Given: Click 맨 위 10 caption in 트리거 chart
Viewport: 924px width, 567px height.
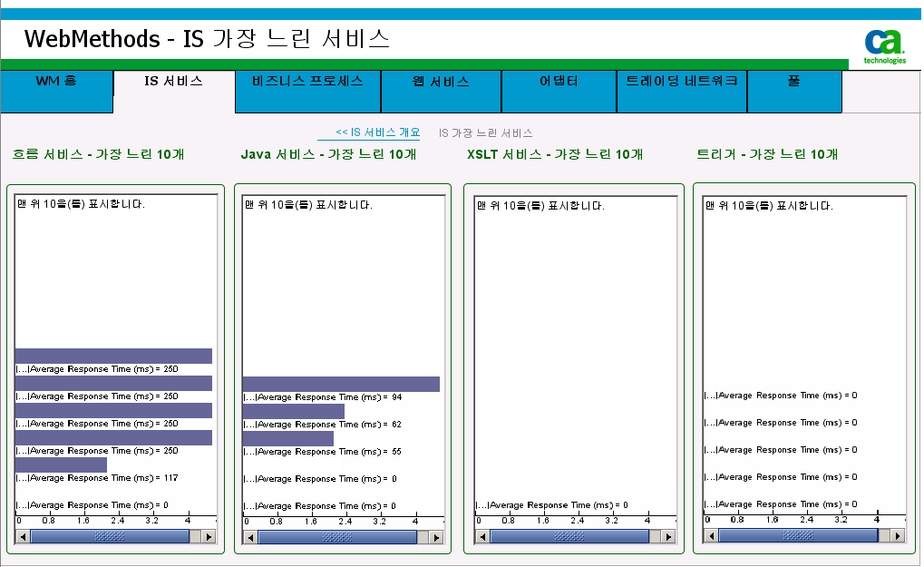Looking at the screenshot, I should pyautogui.click(x=769, y=206).
